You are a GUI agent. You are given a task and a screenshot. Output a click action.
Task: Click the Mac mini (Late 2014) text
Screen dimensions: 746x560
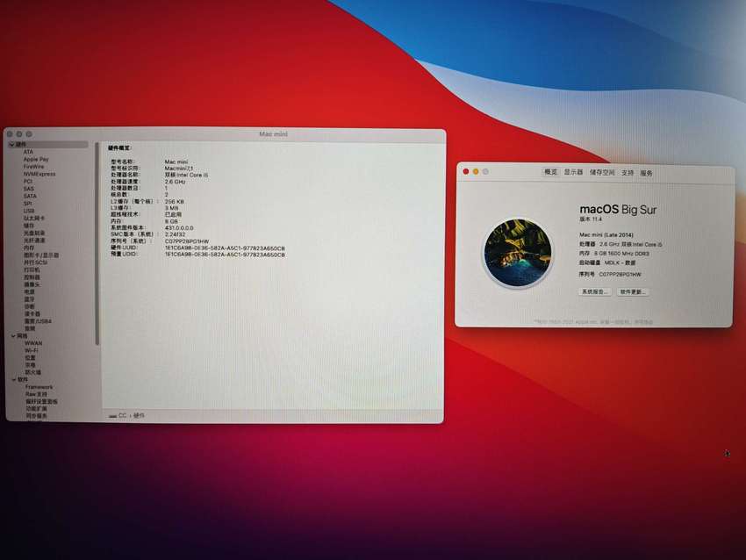[x=606, y=234]
